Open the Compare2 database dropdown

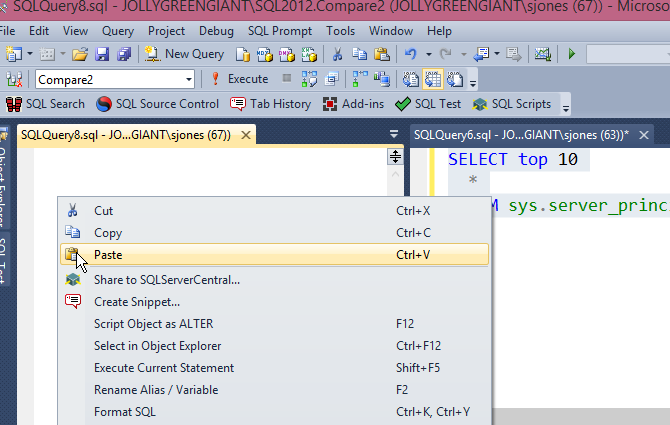189,79
